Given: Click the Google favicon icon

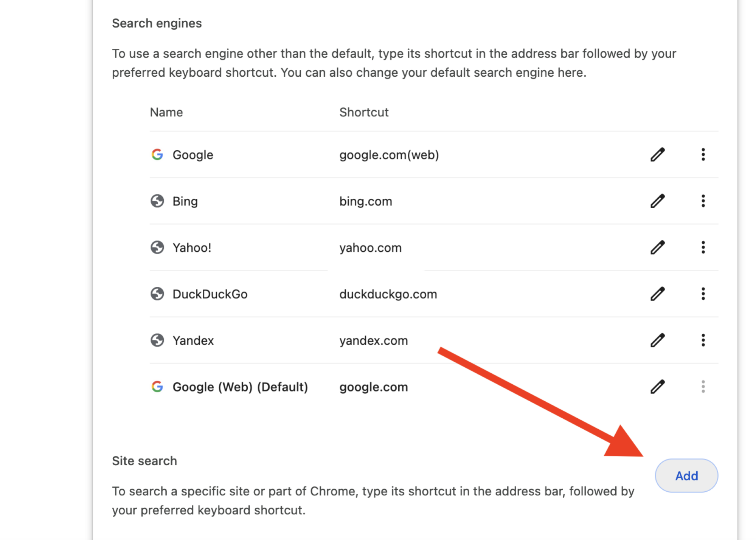Looking at the screenshot, I should click(x=157, y=155).
